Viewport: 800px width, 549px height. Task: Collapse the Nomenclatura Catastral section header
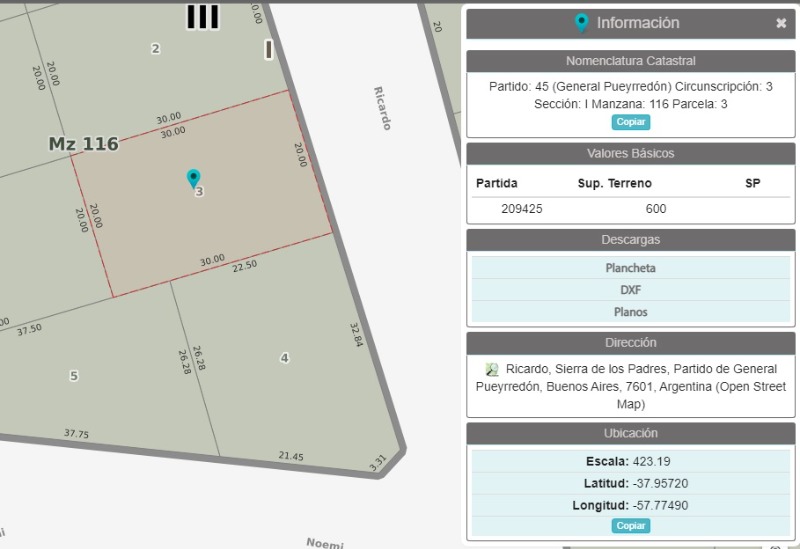630,61
